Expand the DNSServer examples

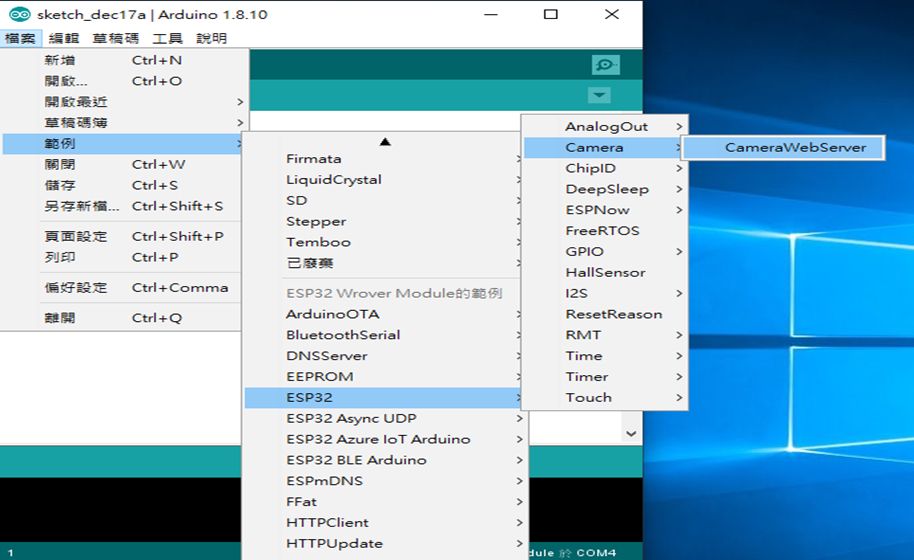(x=384, y=356)
